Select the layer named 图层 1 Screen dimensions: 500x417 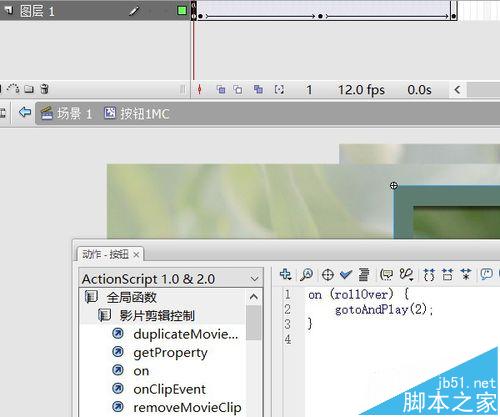37,11
